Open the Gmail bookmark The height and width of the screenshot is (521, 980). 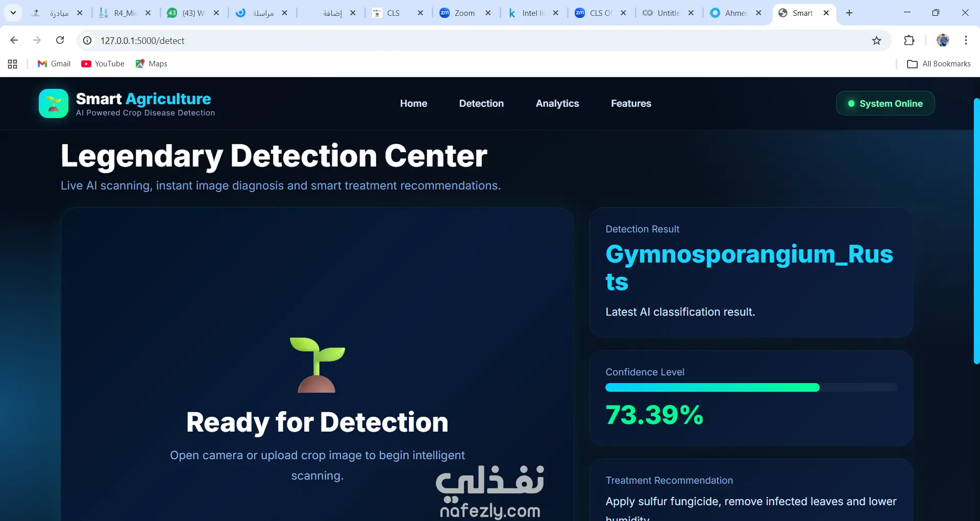54,64
